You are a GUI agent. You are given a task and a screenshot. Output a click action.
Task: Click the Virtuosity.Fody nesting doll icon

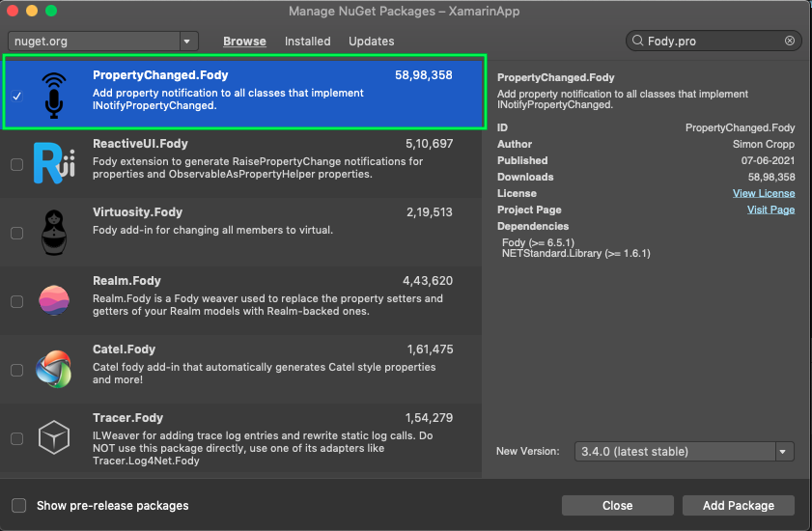coord(54,232)
